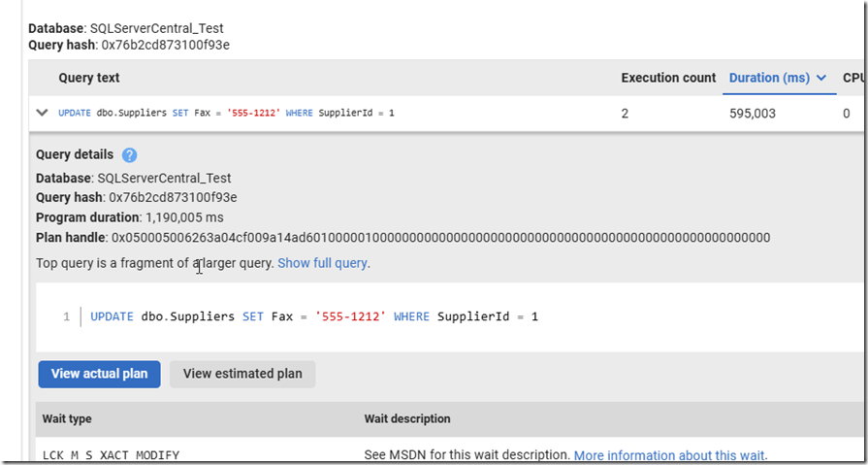
Task: Click the Wait description column header
Action: pyautogui.click(x=407, y=419)
